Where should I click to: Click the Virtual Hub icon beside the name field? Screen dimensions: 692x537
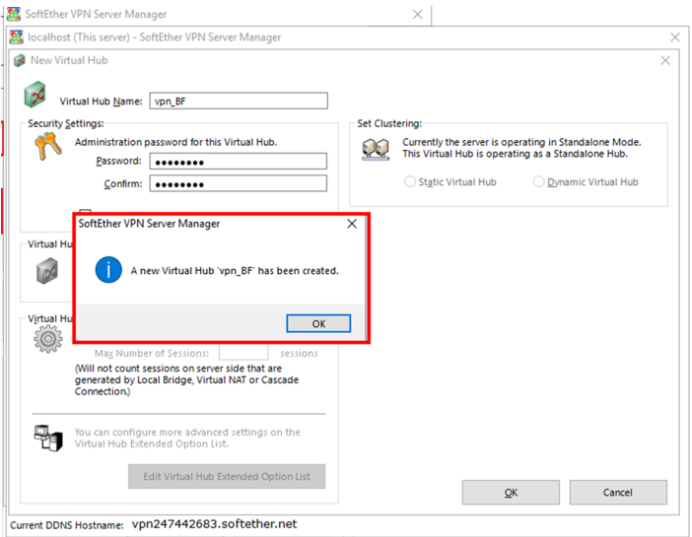38,97
